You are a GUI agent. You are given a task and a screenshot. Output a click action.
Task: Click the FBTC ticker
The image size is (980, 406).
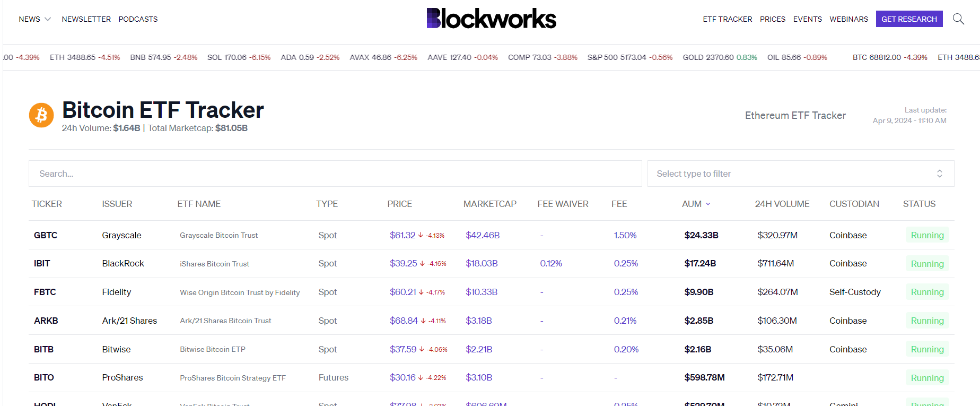pyautogui.click(x=45, y=292)
